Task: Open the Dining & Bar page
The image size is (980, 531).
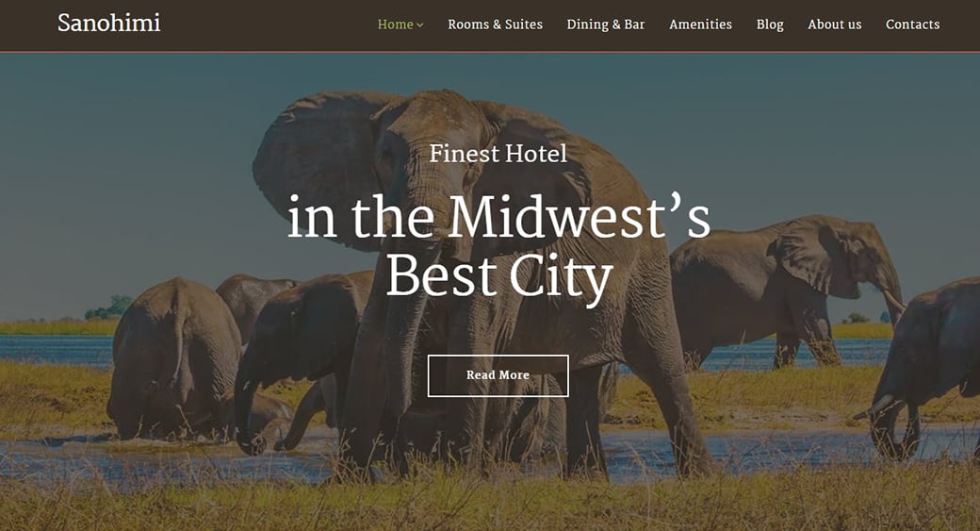Action: pos(606,25)
